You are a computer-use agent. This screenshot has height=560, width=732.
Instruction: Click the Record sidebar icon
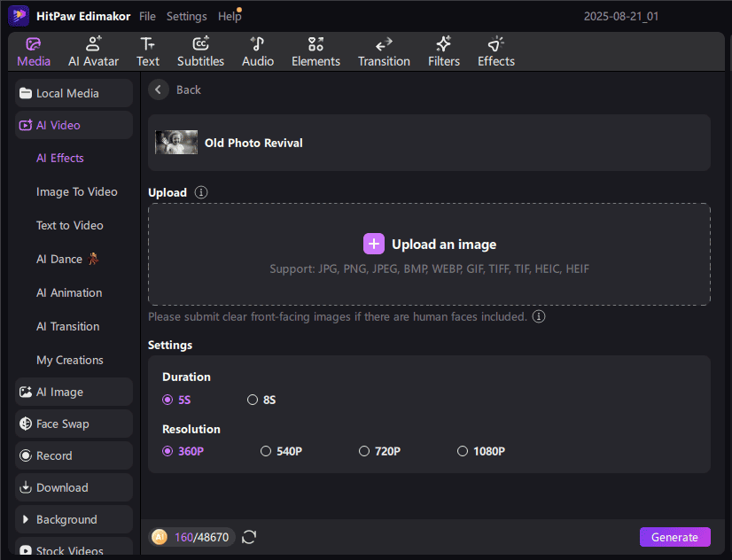(25, 455)
